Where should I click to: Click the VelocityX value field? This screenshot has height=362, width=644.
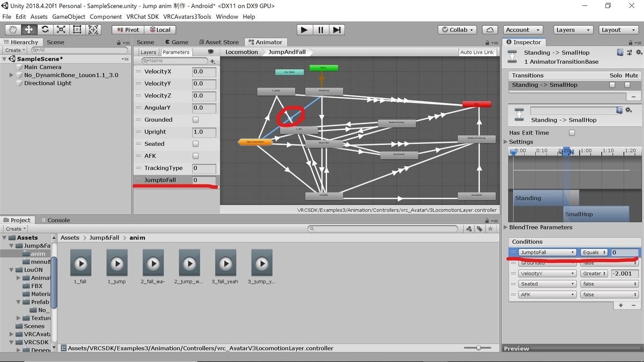204,71
